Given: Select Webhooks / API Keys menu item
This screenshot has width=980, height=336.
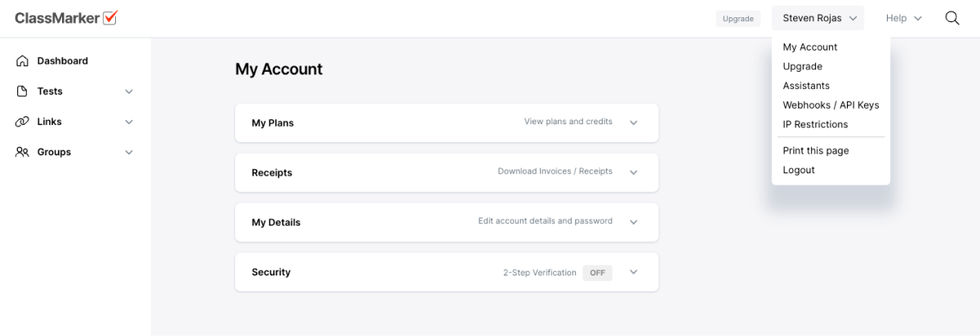Looking at the screenshot, I should pyautogui.click(x=831, y=105).
